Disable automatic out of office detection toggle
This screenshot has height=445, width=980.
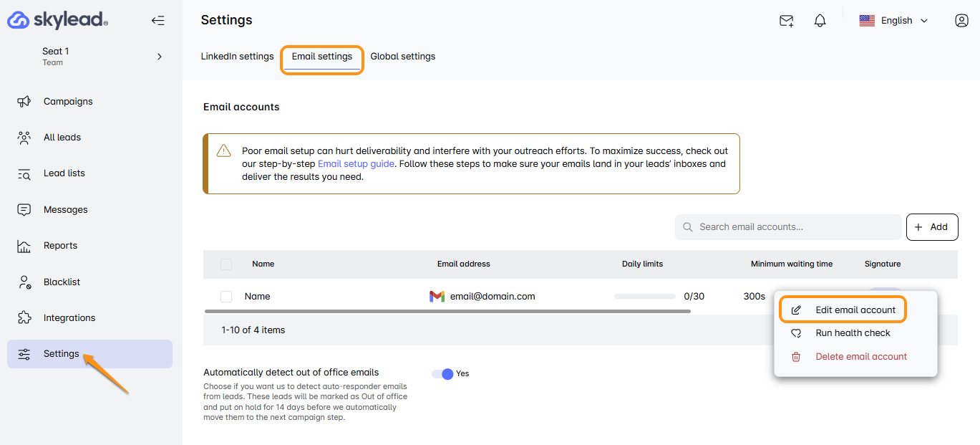(x=443, y=374)
